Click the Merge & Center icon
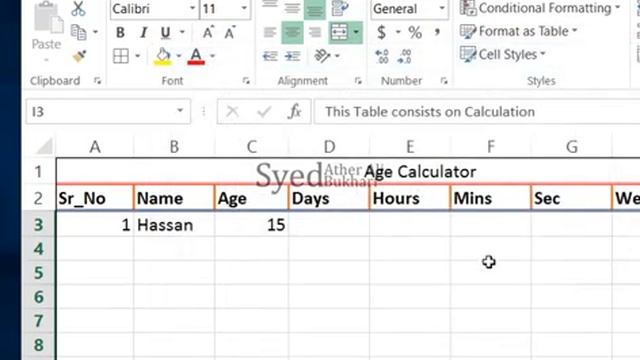Viewport: 640px width, 360px height. click(339, 32)
